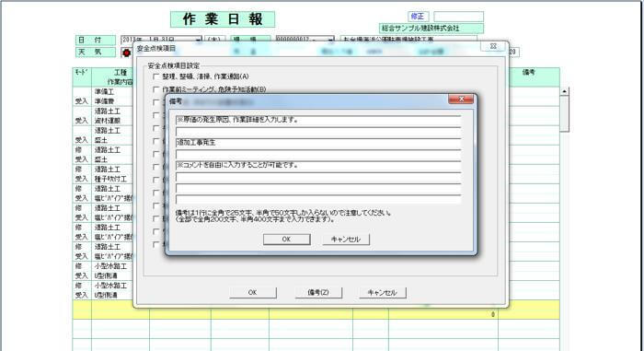644x351 pixels.
Task: Click the last empty remark line
Action: 318,200
